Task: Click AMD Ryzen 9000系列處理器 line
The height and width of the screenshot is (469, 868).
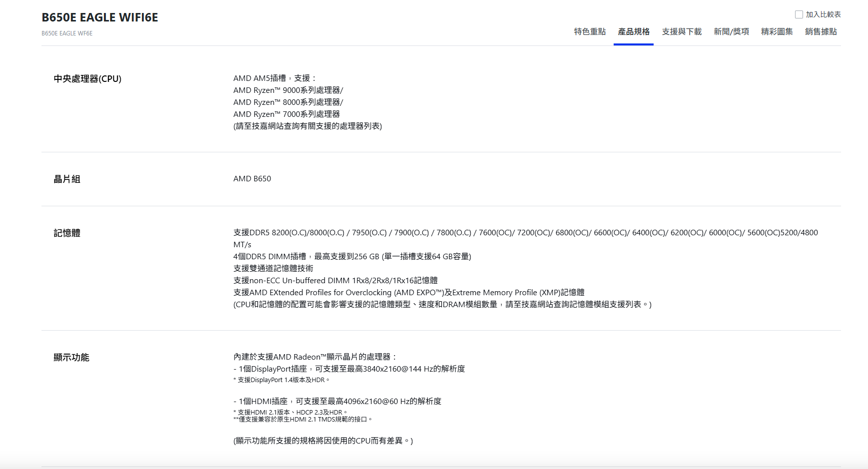Action: click(288, 90)
